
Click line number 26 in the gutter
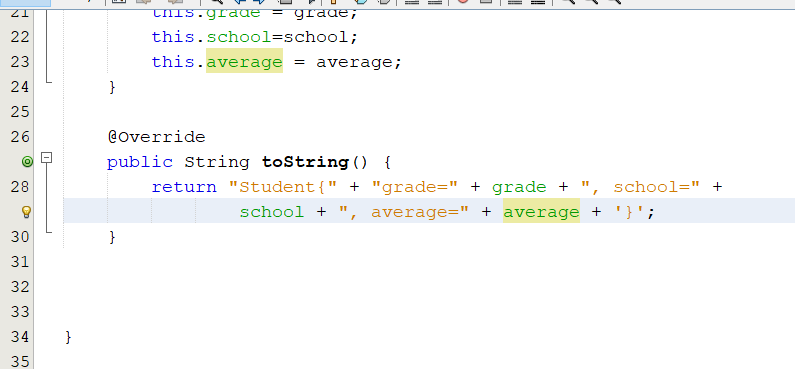pos(20,137)
